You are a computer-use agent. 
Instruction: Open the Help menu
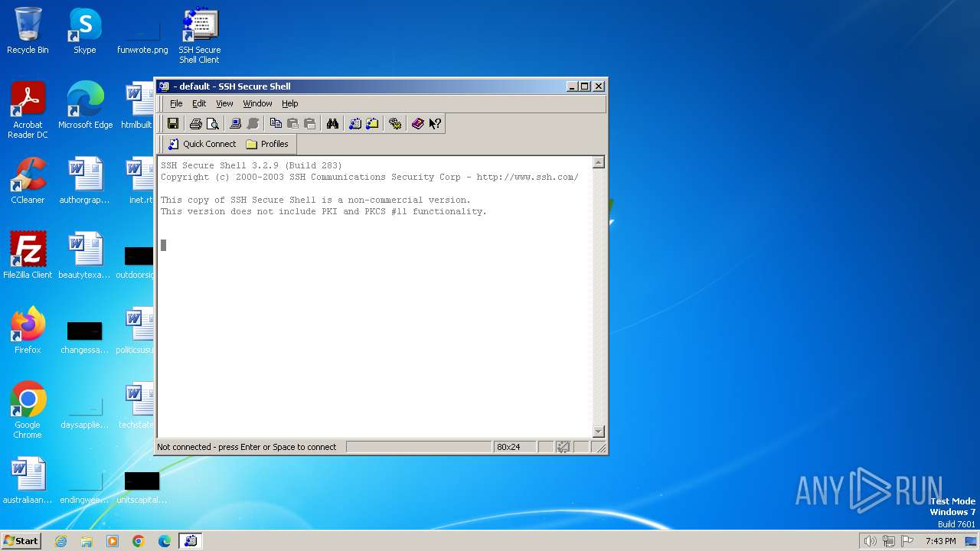(x=289, y=103)
